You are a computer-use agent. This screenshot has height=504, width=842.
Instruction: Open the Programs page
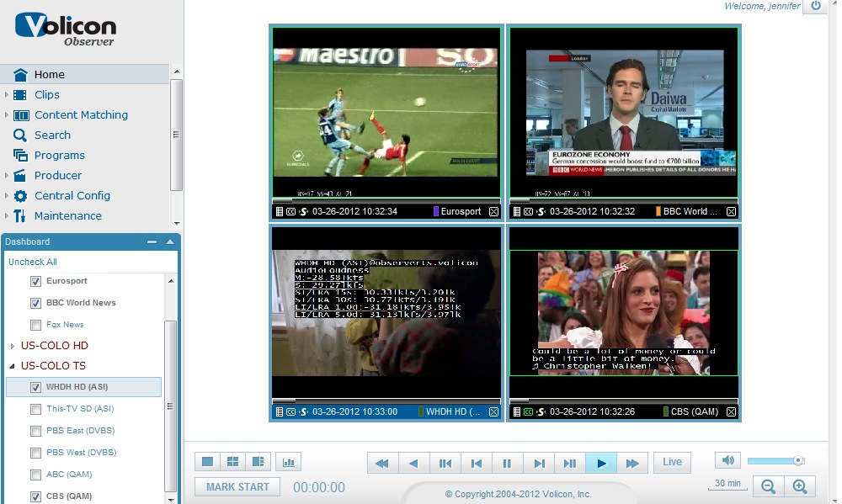[x=60, y=155]
